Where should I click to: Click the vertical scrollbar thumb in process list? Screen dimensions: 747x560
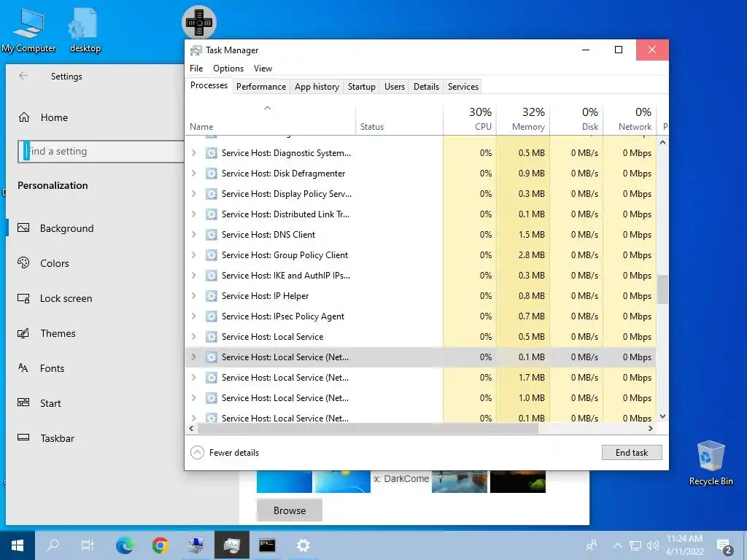(662, 289)
